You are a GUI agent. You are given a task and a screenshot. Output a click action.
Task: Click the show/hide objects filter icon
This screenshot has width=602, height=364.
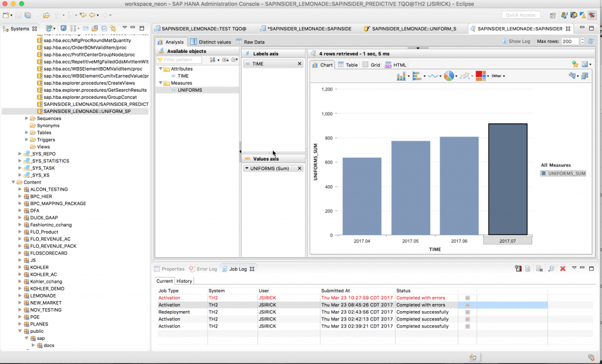point(213,60)
